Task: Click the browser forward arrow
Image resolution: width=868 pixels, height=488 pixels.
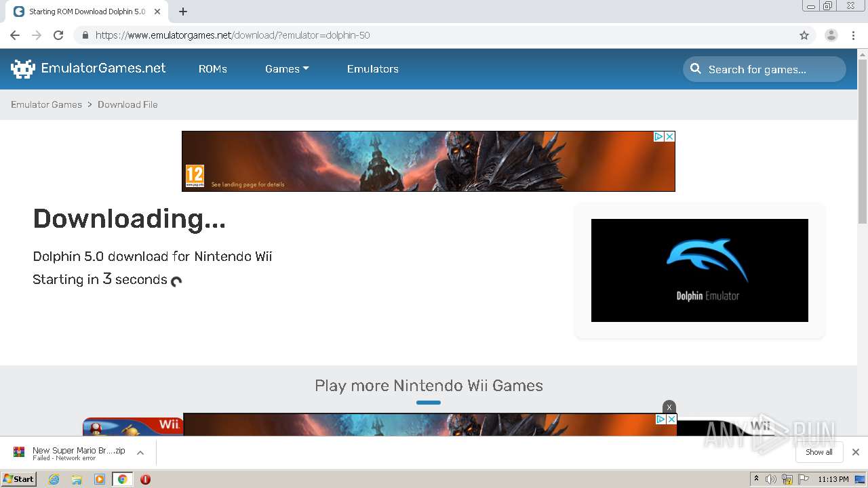Action: click(37, 35)
